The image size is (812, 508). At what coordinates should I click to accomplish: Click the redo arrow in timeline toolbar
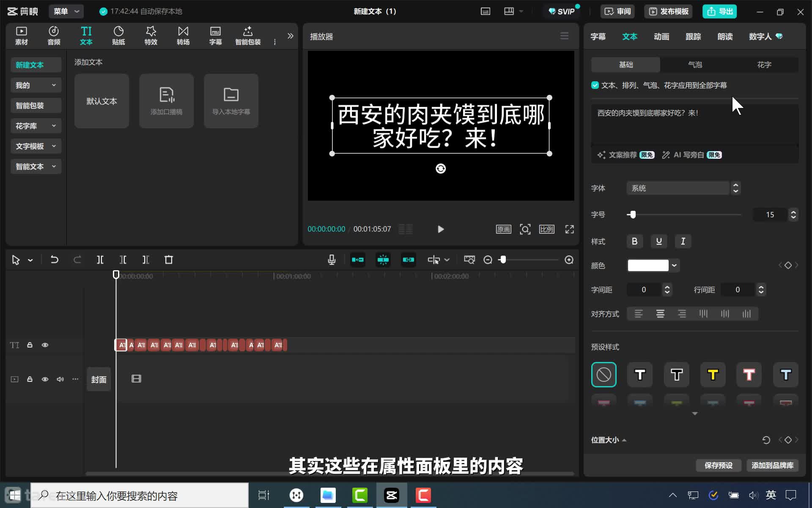77,260
